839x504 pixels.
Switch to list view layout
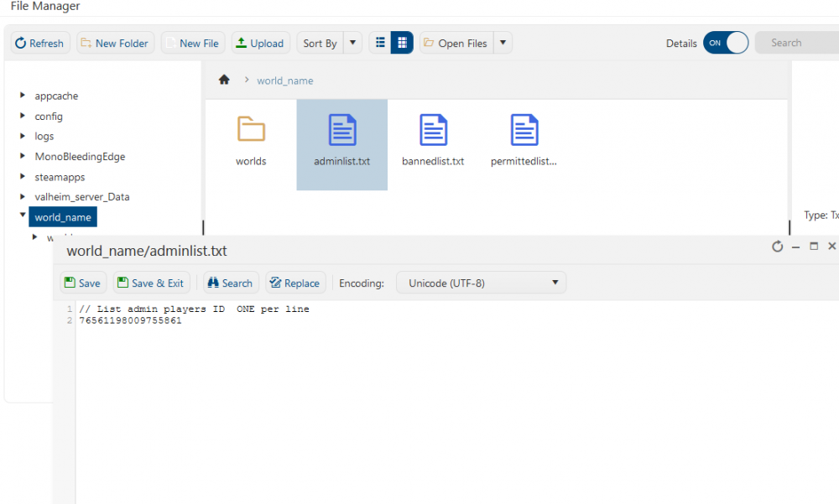coord(380,43)
